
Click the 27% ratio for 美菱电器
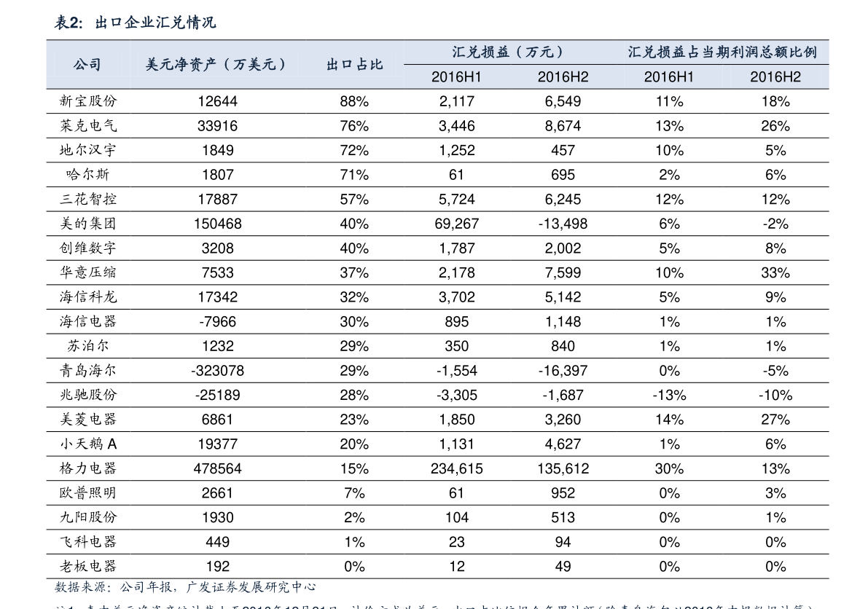[775, 420]
